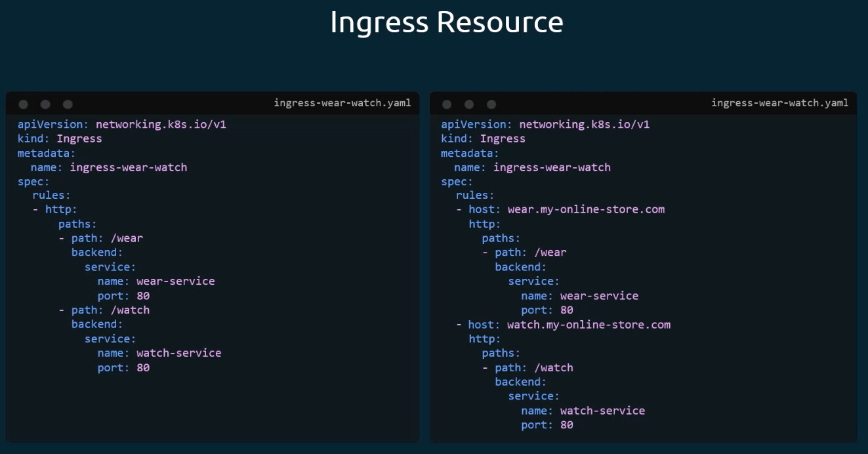This screenshot has width=868, height=454.
Task: Click the third gray dot in right code window
Action: [x=491, y=104]
